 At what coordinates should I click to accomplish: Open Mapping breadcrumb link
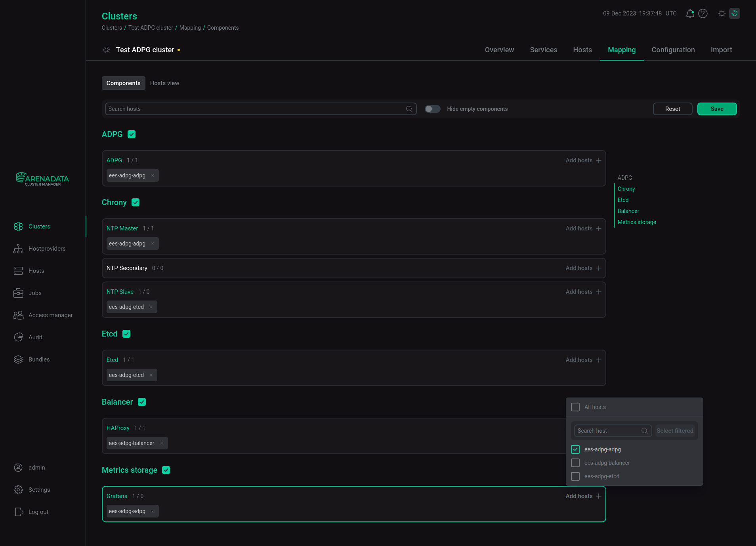pos(190,28)
